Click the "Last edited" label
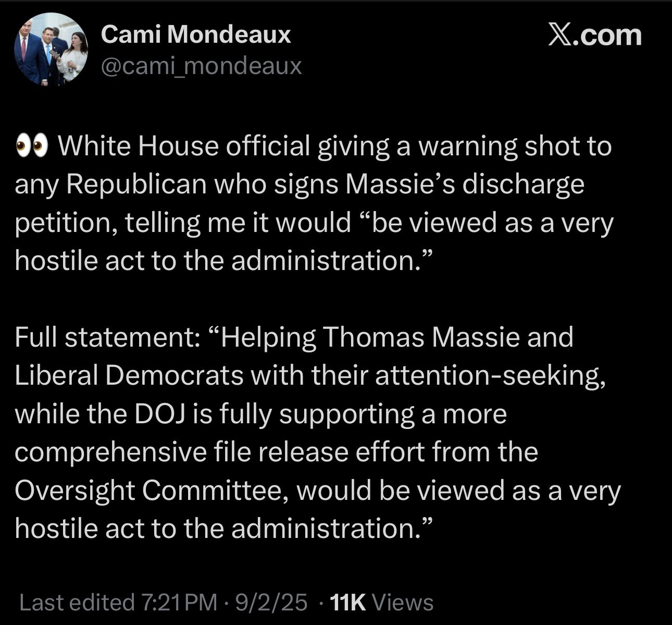 click(x=77, y=603)
